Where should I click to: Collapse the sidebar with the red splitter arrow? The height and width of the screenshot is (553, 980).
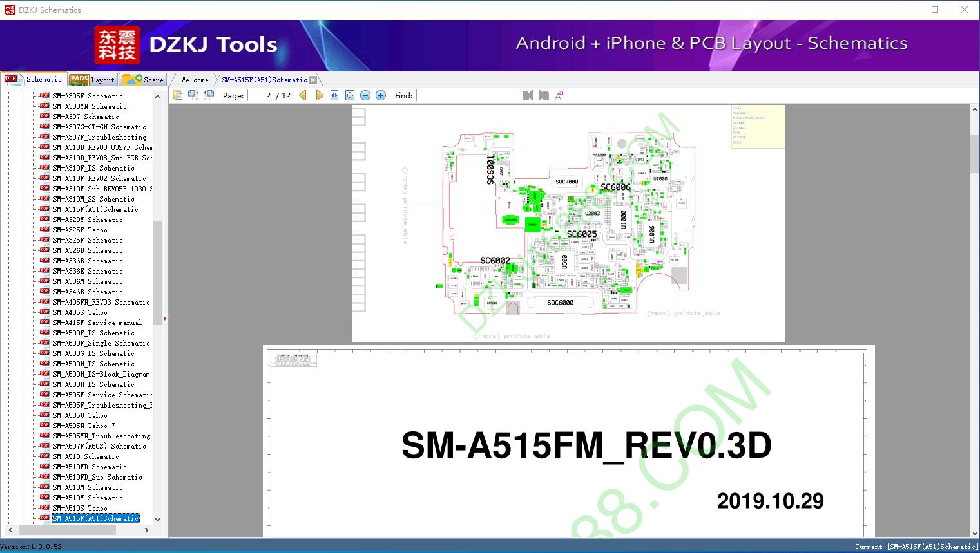(x=165, y=319)
